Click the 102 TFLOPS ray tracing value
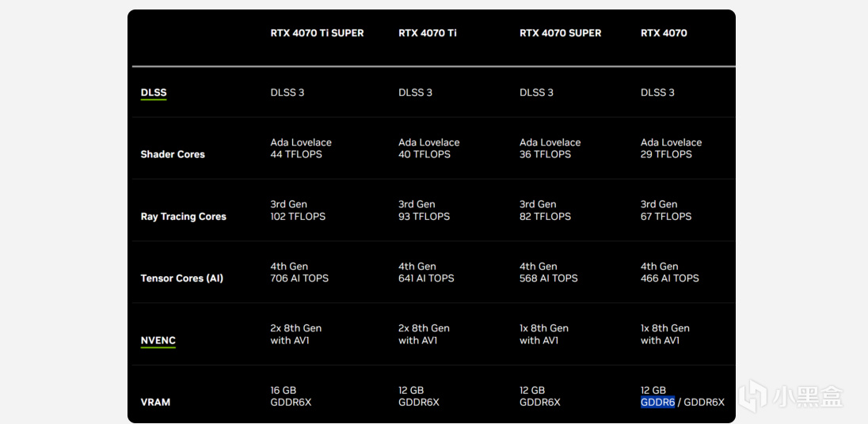Screen dimensions: 868x424 tap(298, 216)
